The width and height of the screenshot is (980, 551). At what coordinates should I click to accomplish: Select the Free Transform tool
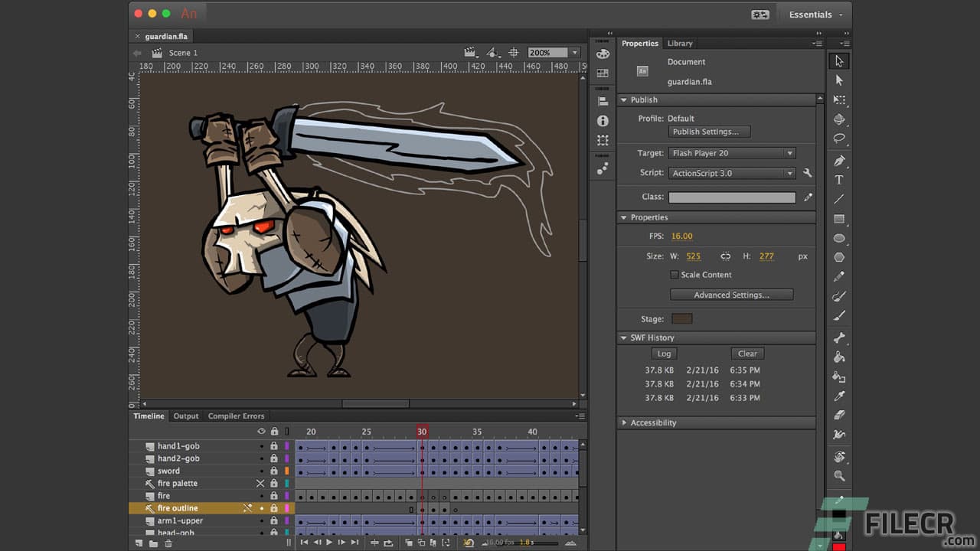click(x=838, y=99)
